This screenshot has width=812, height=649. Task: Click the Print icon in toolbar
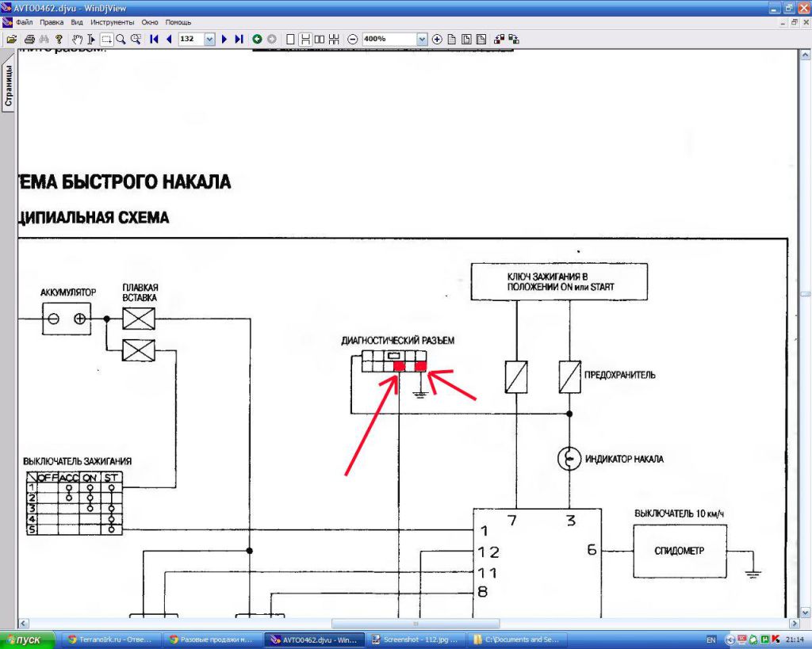[x=29, y=39]
